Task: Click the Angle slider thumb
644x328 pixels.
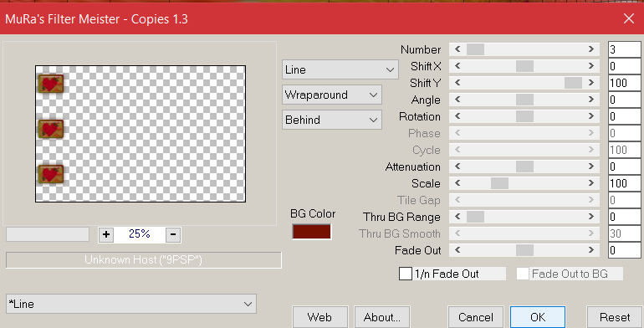Action: 525,100
